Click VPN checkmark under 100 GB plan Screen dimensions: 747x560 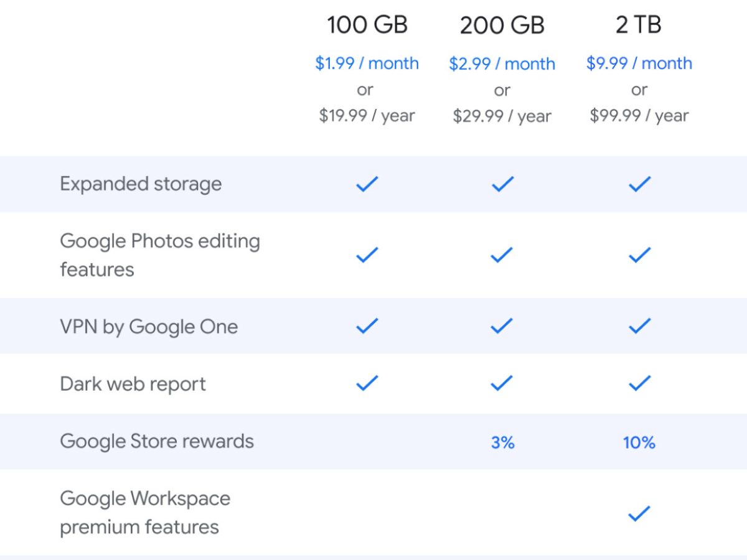click(x=367, y=326)
